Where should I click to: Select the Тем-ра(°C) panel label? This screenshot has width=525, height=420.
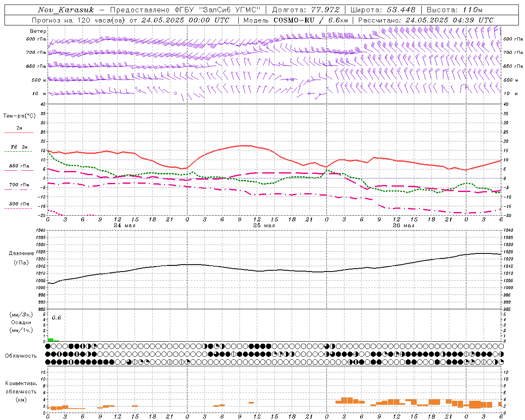pos(19,116)
